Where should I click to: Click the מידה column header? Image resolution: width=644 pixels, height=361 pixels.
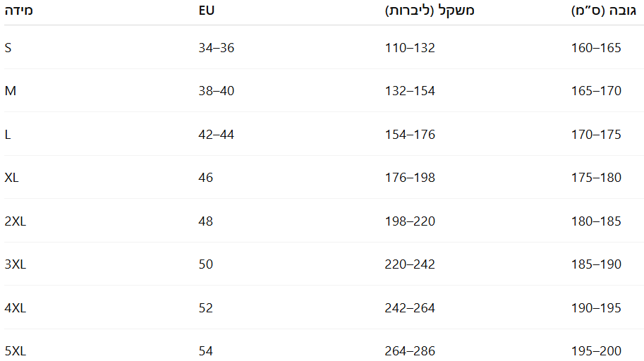pyautogui.click(x=19, y=11)
